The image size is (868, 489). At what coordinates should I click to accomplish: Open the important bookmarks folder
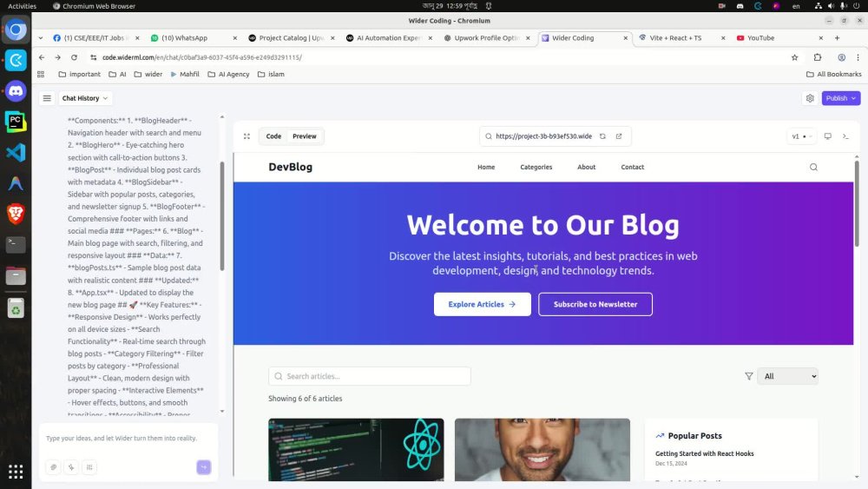[80, 74]
